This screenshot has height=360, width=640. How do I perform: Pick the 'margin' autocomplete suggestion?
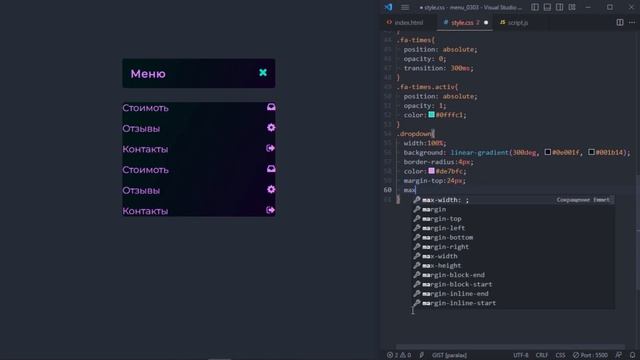click(513, 209)
